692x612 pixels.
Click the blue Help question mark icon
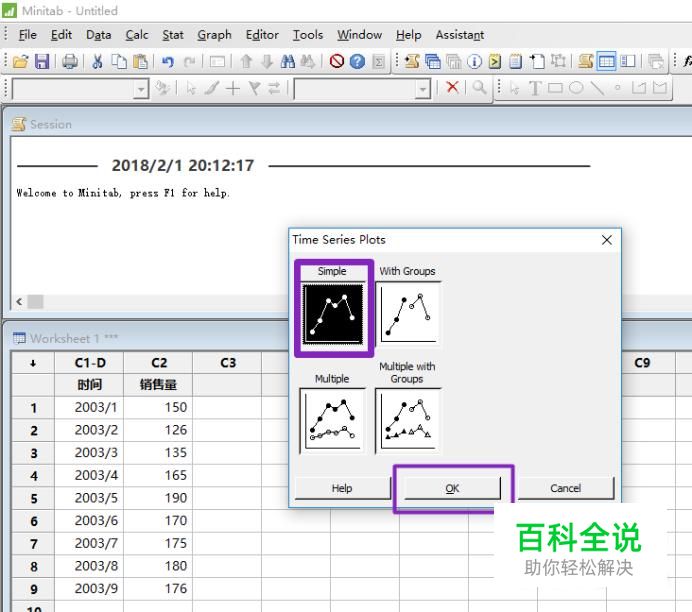click(x=357, y=61)
